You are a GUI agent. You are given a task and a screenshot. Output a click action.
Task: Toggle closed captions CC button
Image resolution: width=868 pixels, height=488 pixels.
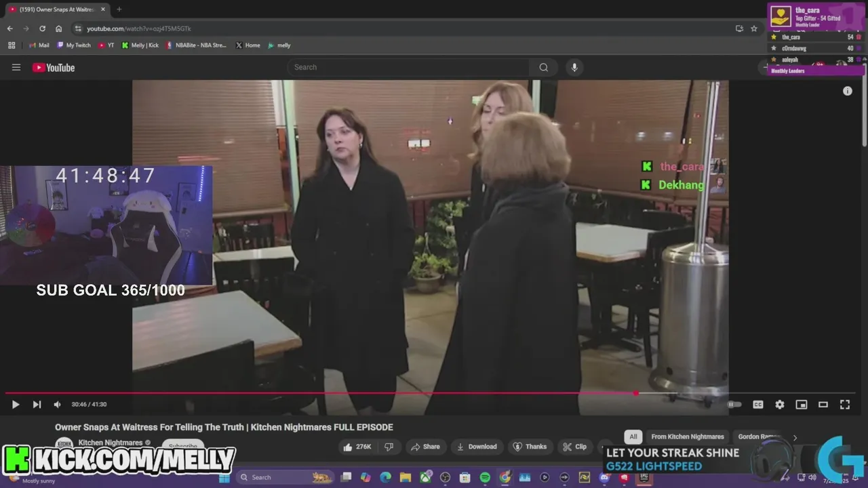(758, 405)
